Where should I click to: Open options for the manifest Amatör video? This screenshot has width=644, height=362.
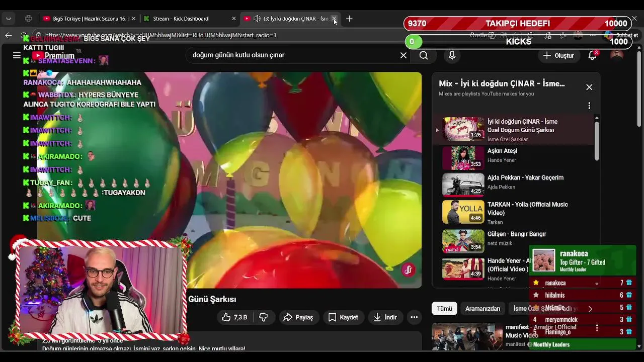pos(597,328)
